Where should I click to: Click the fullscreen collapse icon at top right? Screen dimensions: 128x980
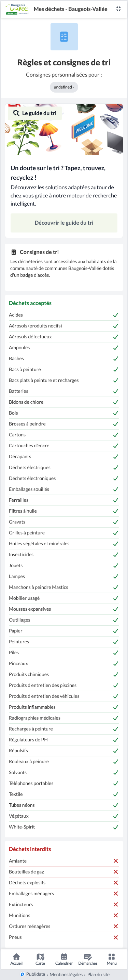click(x=118, y=9)
